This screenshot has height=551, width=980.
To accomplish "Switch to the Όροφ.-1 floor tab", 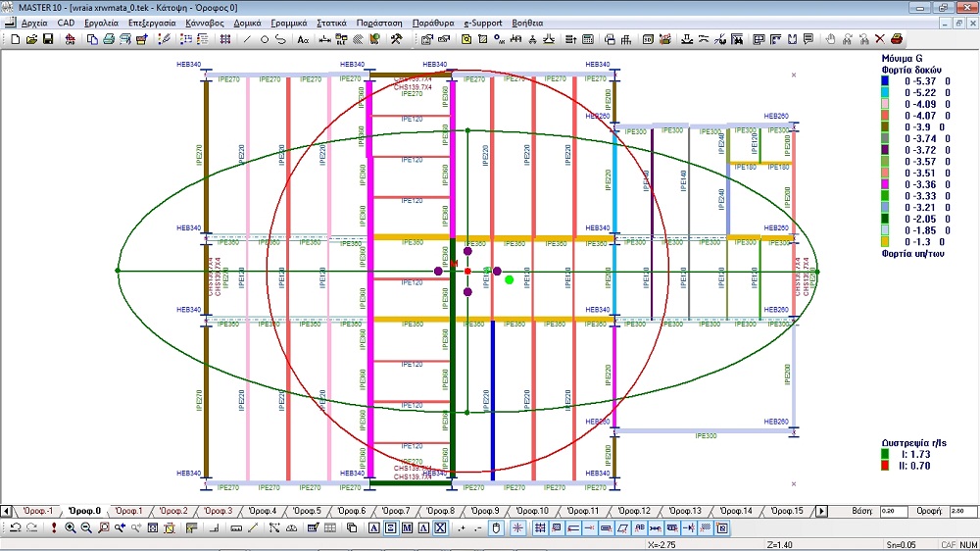I will pyautogui.click(x=38, y=511).
